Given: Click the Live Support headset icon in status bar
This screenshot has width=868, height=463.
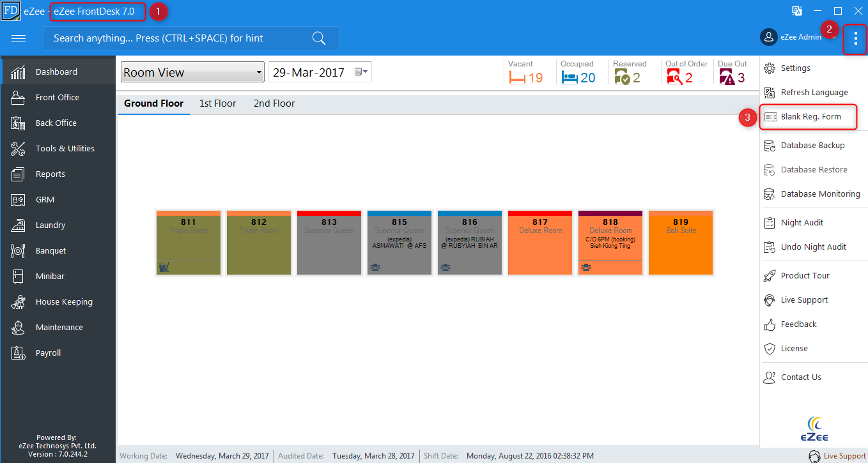Looking at the screenshot, I should (x=814, y=456).
